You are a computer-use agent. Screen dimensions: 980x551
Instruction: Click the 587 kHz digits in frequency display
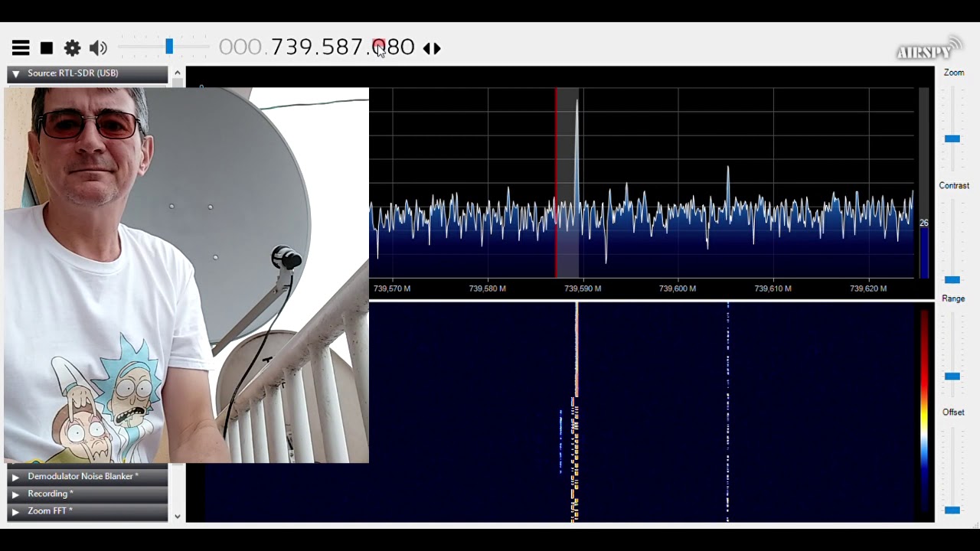pos(341,47)
